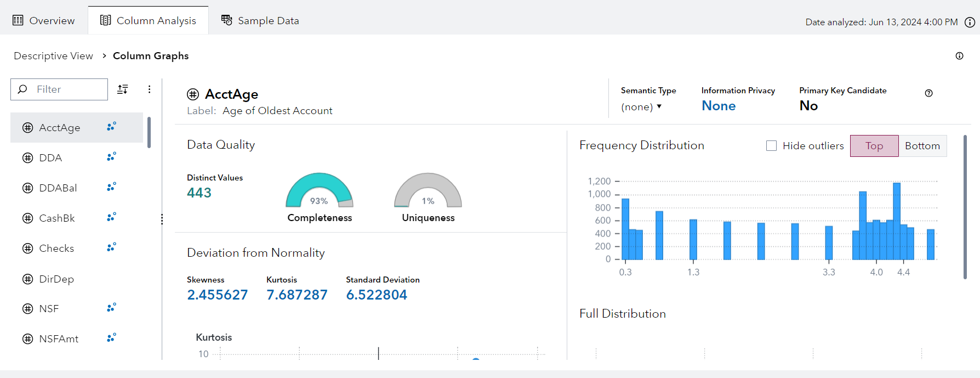This screenshot has height=378, width=980.
Task: Click the info icon next to Date analyzed
Action: click(x=970, y=22)
